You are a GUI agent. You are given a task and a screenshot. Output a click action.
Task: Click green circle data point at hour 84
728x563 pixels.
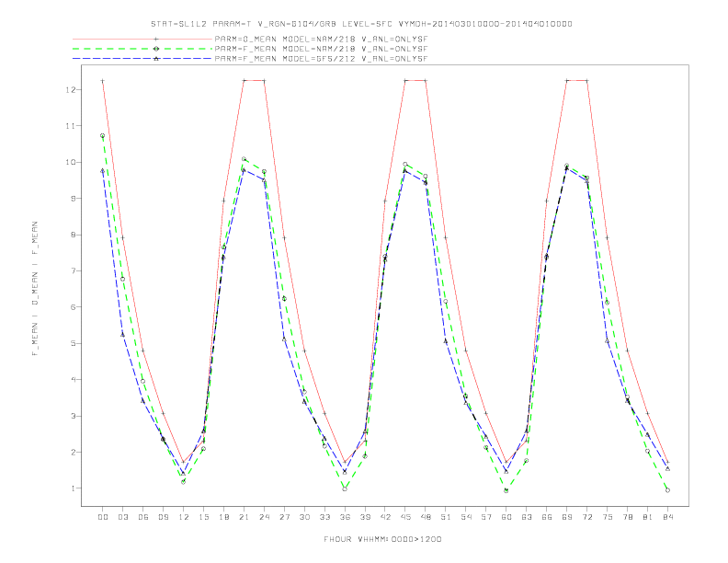[x=667, y=490]
